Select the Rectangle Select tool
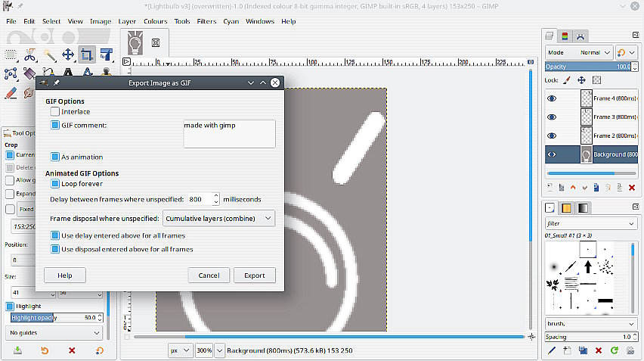The image size is (644, 361). (11, 54)
